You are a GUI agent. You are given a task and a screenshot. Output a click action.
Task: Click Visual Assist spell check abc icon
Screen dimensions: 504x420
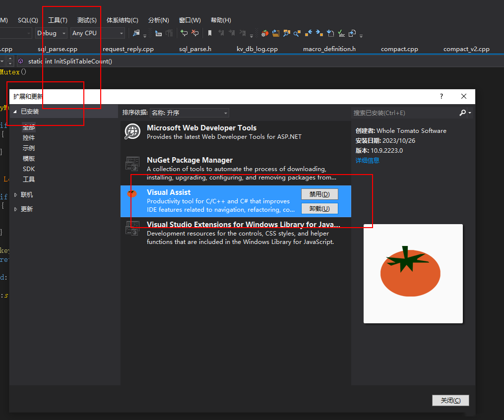click(x=341, y=33)
